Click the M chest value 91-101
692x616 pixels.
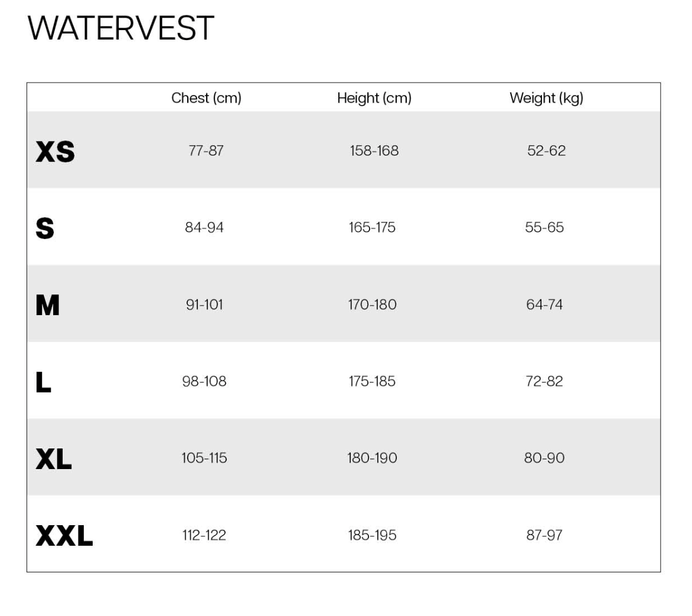(204, 304)
